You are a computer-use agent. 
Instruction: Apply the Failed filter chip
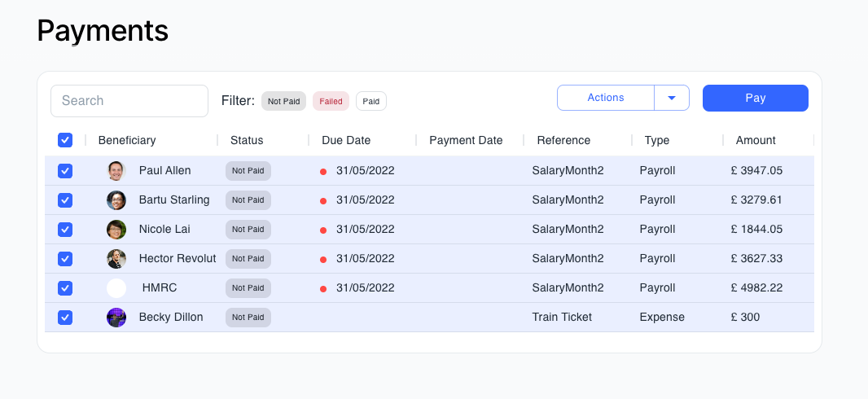point(331,102)
